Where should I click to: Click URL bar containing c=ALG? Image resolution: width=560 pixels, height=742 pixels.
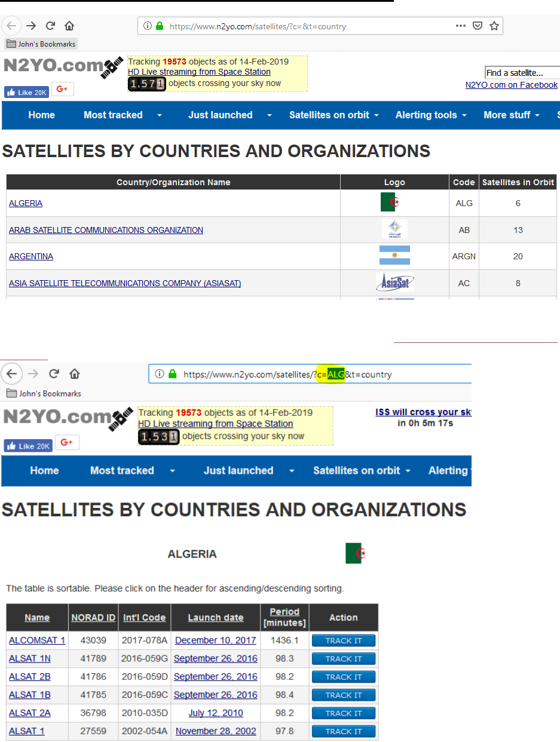(x=310, y=375)
